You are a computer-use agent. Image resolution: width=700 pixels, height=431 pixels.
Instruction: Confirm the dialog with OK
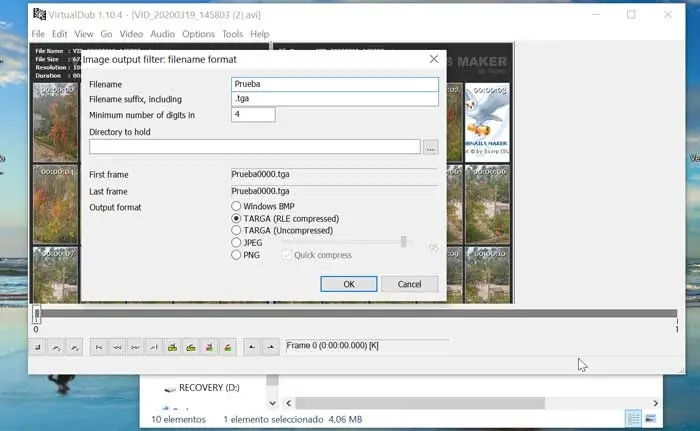pos(349,284)
